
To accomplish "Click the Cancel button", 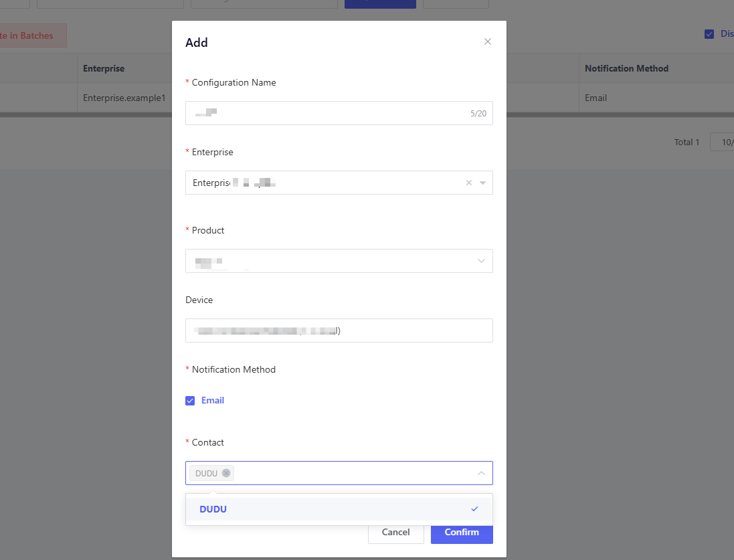I will [x=395, y=533].
